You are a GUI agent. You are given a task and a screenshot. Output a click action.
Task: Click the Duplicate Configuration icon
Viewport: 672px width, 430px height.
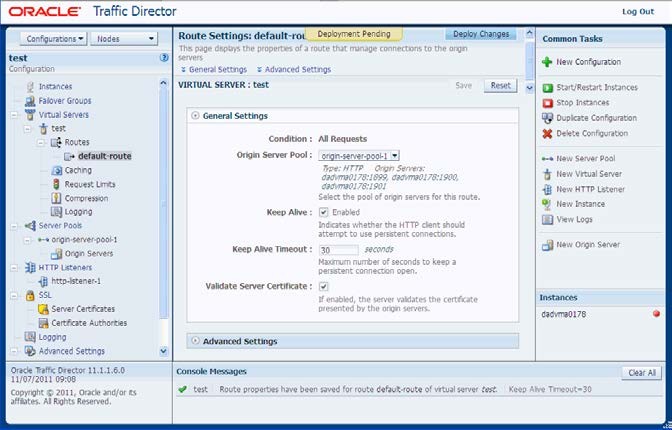(547, 118)
